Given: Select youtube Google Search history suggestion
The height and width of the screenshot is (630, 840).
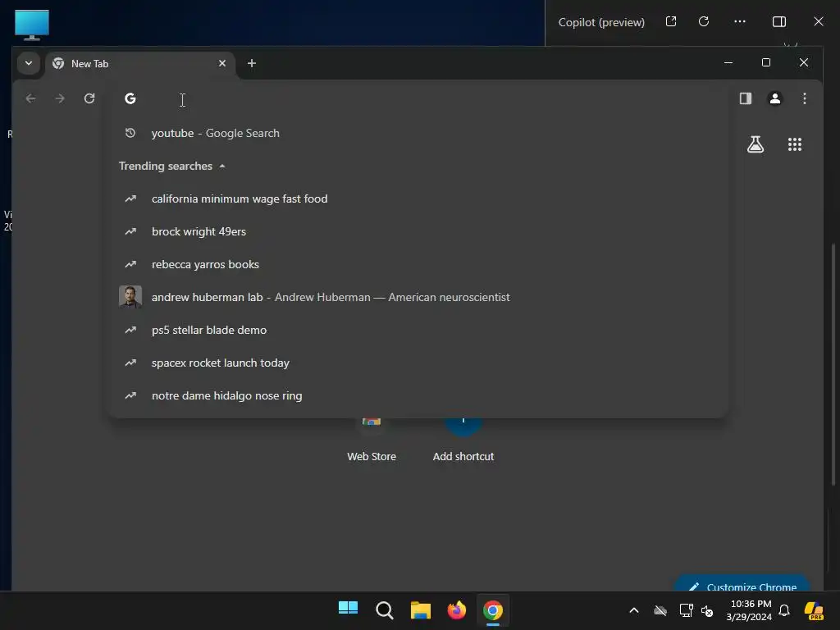Looking at the screenshot, I should tap(418, 133).
